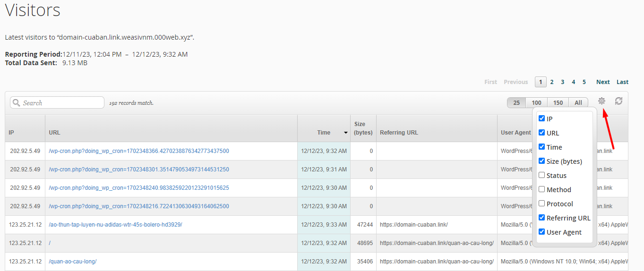Click referring URL https://domain-cuaban.link/

pos(414,225)
